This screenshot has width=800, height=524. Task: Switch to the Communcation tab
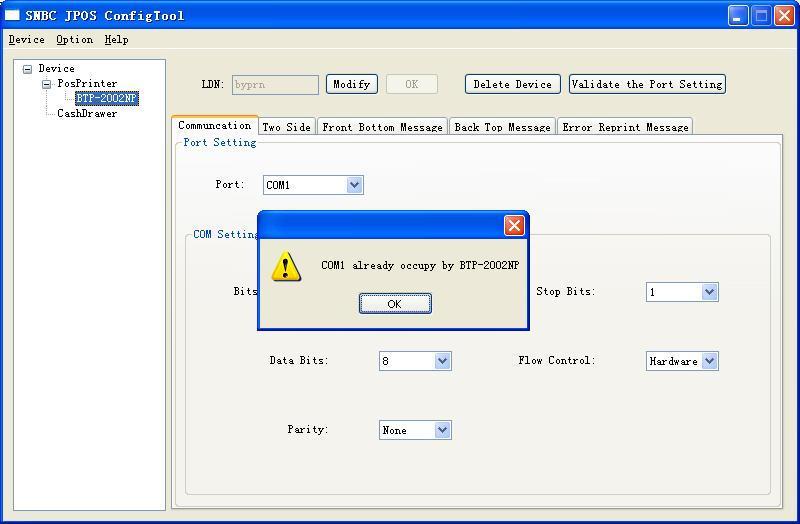tap(214, 126)
